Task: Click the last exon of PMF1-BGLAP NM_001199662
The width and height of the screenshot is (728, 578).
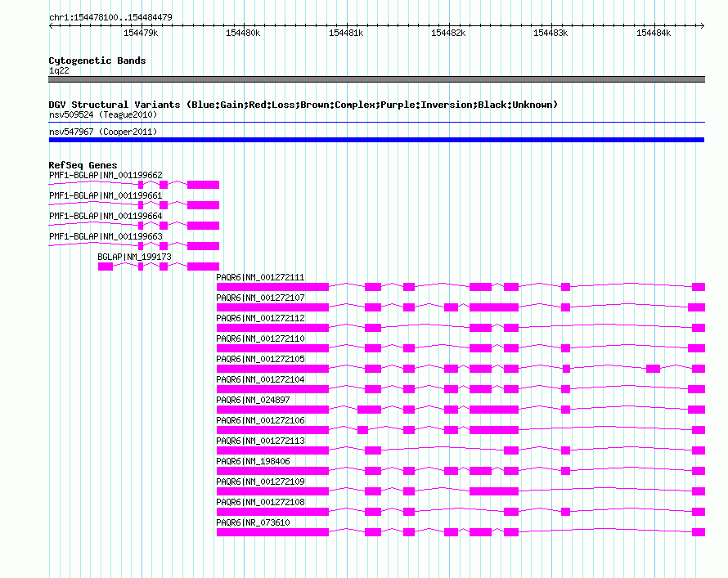Action: (x=204, y=185)
